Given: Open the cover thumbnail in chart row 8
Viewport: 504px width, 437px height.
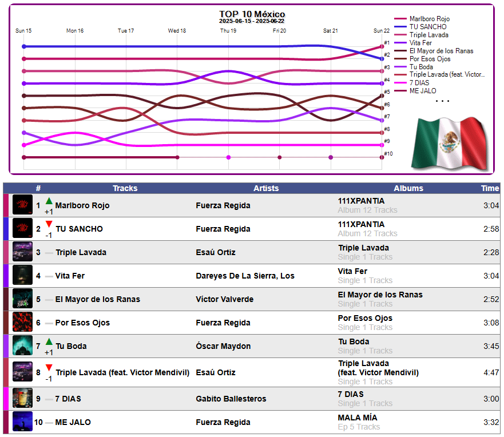Looking at the screenshot, I should pyautogui.click(x=22, y=372).
